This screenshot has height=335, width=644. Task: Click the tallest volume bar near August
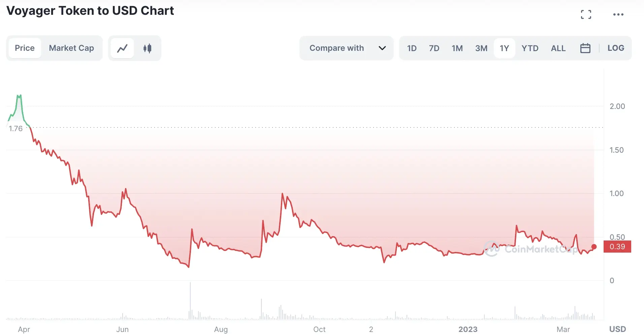pos(190,301)
